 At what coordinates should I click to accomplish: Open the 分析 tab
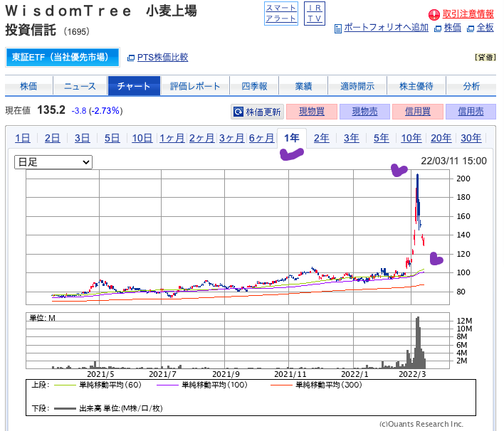pos(471,86)
